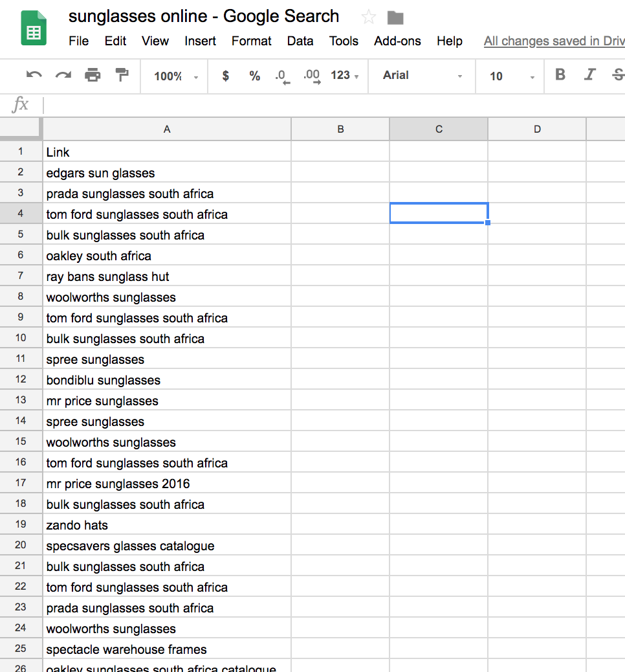This screenshot has height=672, width=625.
Task: Select cell oakley south africa
Action: pyautogui.click(x=167, y=256)
